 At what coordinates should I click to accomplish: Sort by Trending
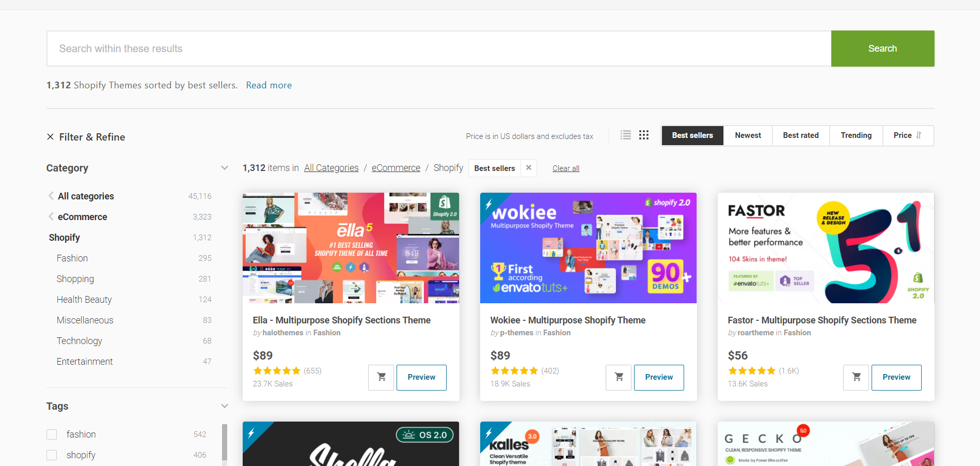[x=856, y=135]
